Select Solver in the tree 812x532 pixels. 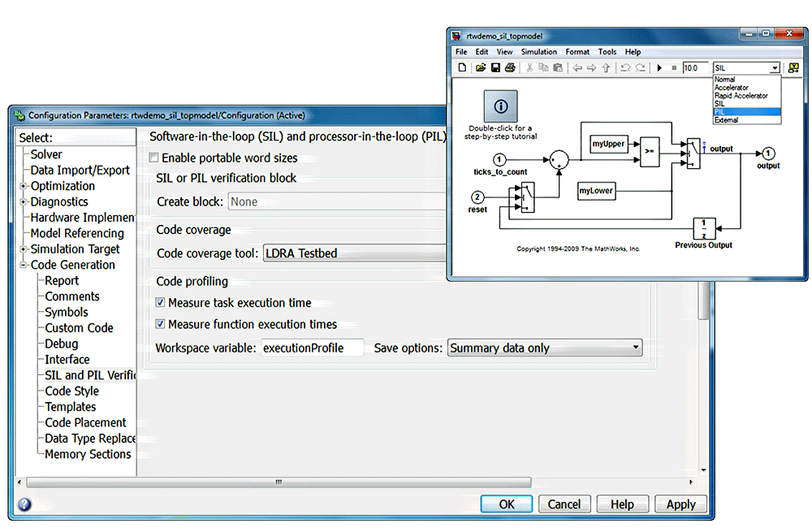46,154
